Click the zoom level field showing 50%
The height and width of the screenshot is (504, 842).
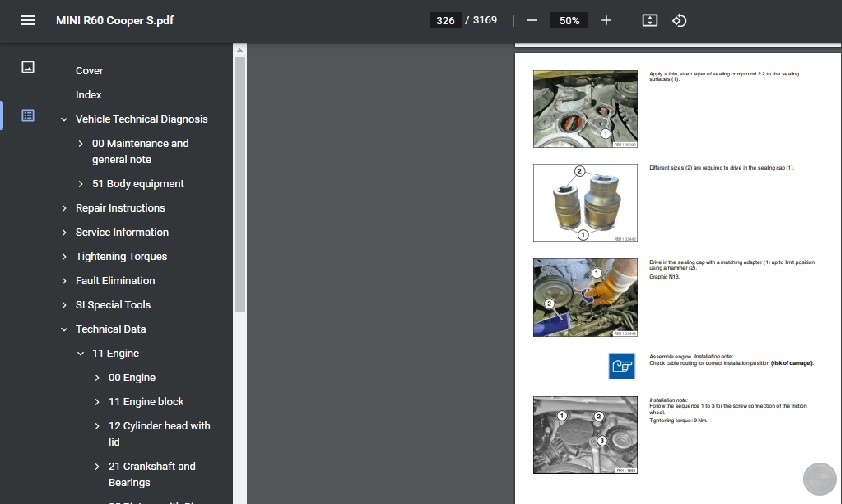pos(569,20)
